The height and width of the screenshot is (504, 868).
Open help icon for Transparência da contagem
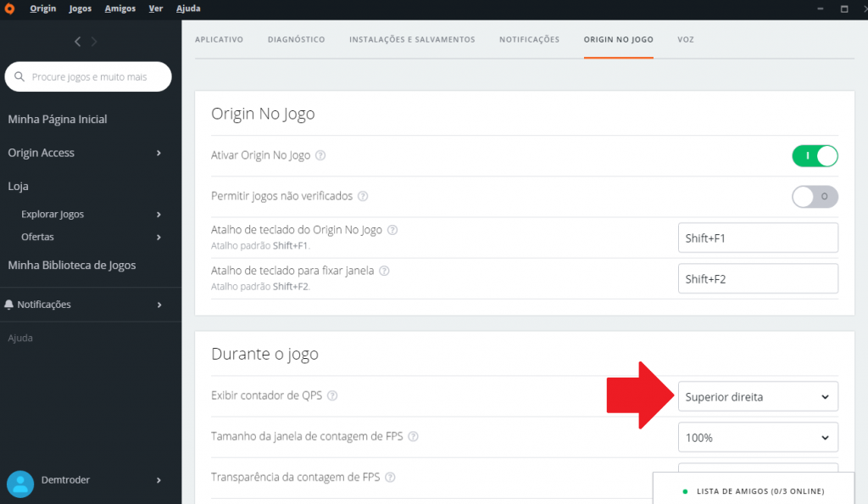[390, 478]
